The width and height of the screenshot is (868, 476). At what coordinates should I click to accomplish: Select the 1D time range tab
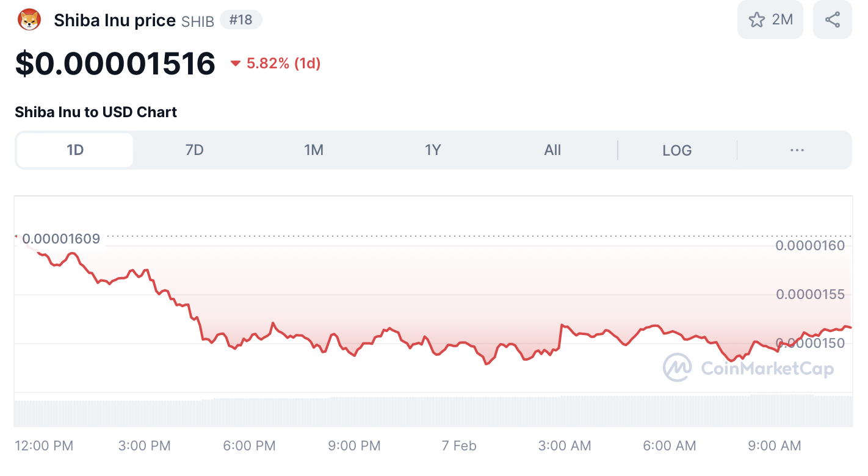(74, 150)
